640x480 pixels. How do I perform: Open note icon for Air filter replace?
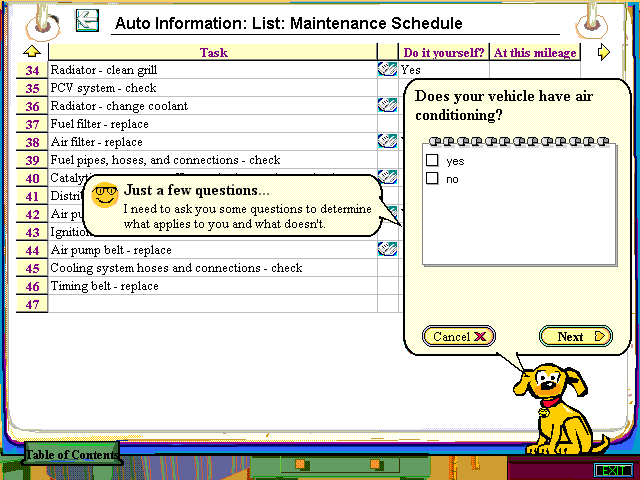(x=387, y=142)
